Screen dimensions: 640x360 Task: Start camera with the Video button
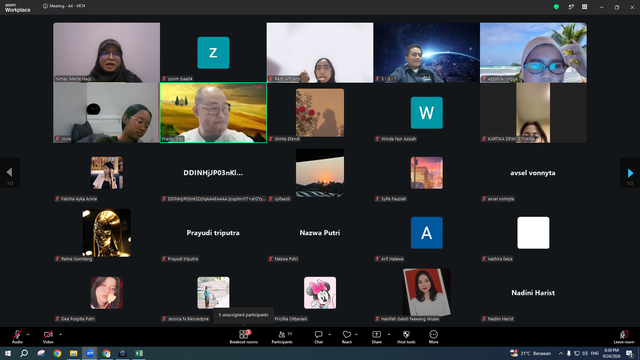pos(48,337)
